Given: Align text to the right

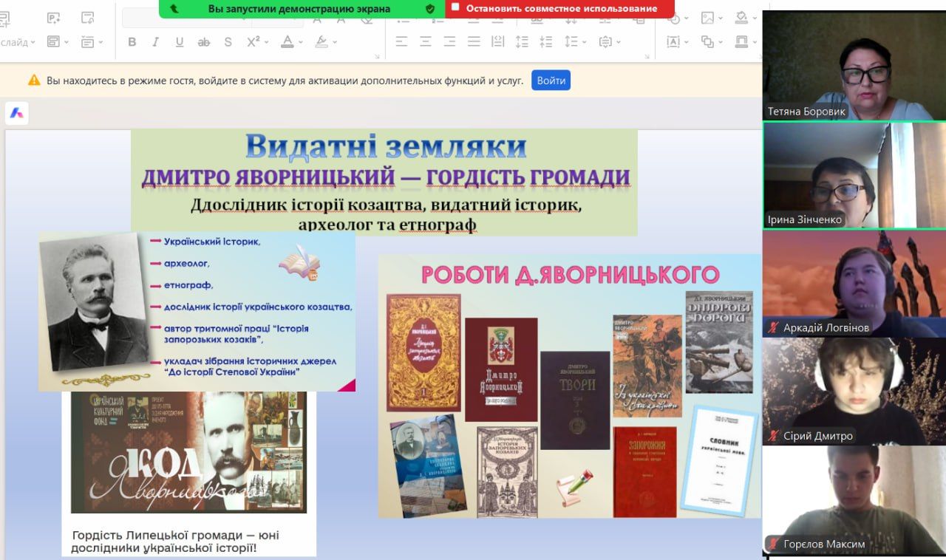Looking at the screenshot, I should tap(449, 41).
